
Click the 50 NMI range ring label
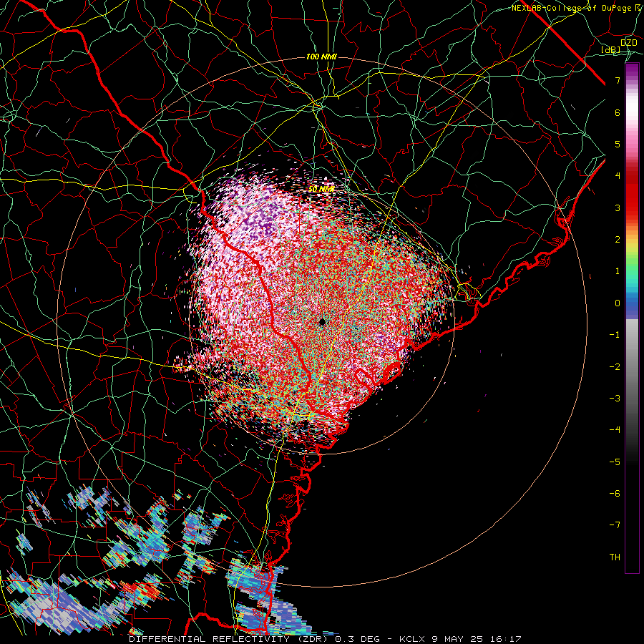321,189
